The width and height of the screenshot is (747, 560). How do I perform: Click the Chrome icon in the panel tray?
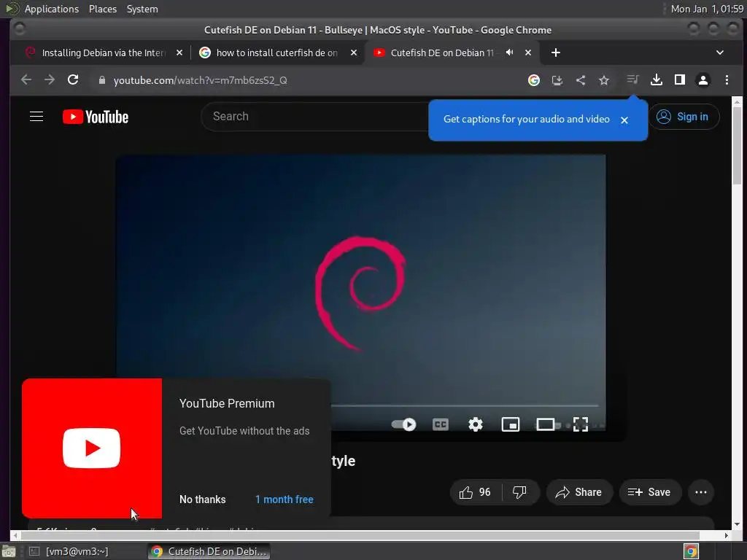pyautogui.click(x=692, y=551)
